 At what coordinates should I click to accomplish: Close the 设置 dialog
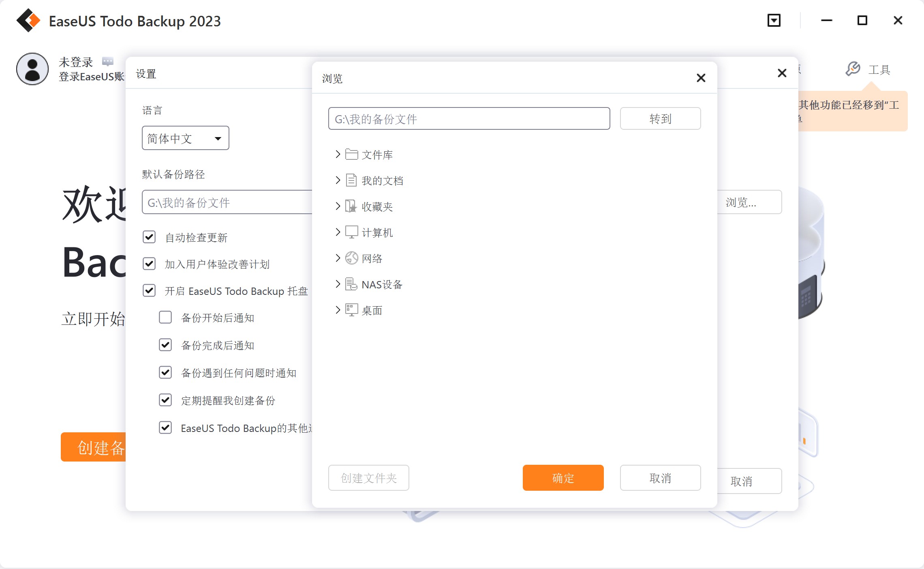coord(782,73)
